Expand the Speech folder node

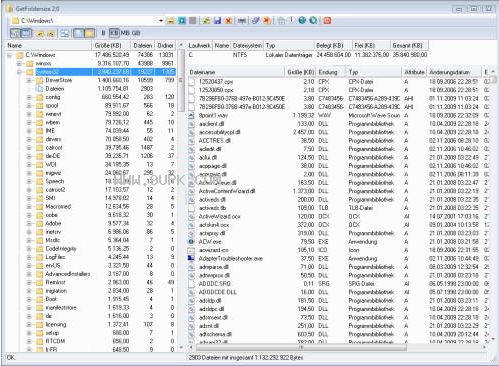tap(29, 181)
